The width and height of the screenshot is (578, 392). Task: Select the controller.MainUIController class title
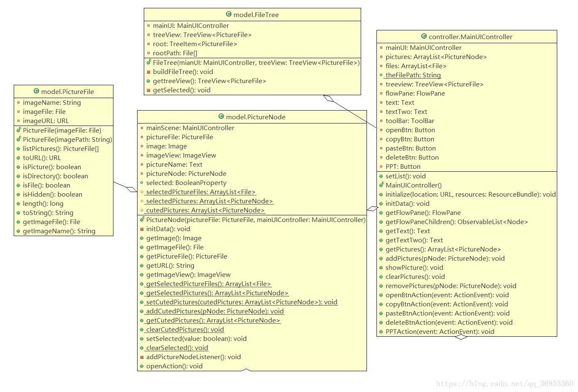coord(470,37)
